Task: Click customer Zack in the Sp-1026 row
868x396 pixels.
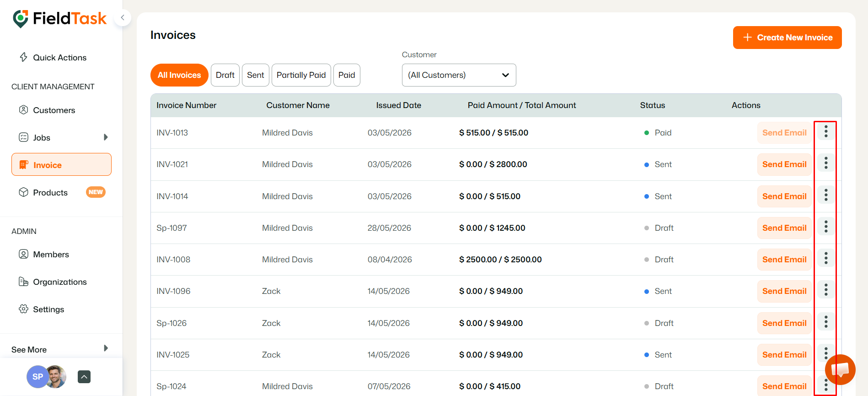Action: [x=271, y=323]
